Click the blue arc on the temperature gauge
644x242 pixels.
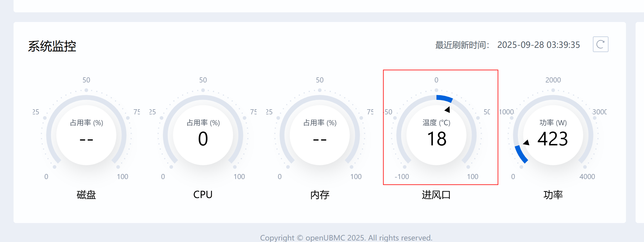445,98
